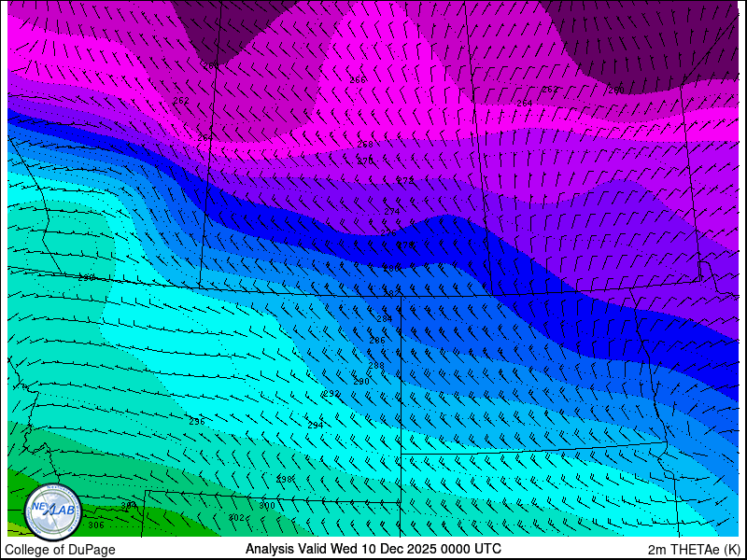Click the 274 contour label
The width and height of the screenshot is (747, 560).
pyautogui.click(x=392, y=212)
